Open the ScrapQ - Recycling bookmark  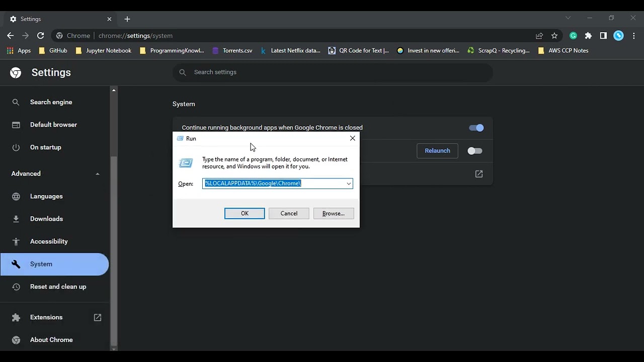pyautogui.click(x=499, y=50)
